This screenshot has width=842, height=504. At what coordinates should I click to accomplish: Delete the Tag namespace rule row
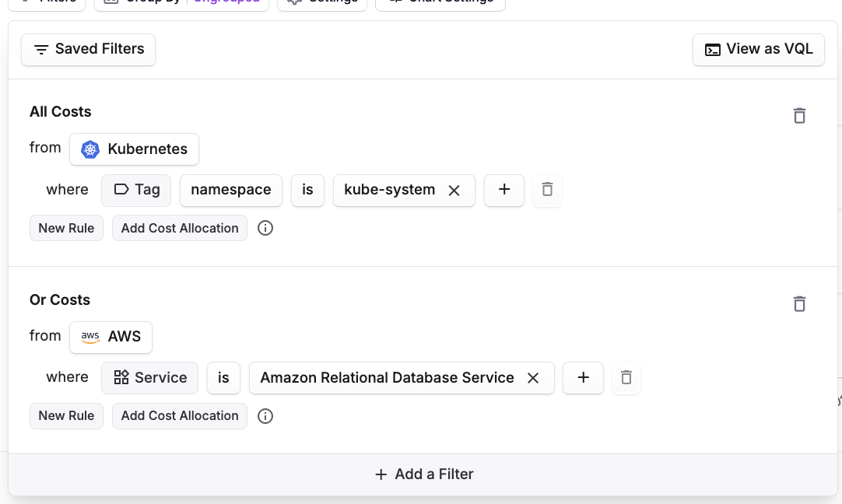[x=547, y=190]
